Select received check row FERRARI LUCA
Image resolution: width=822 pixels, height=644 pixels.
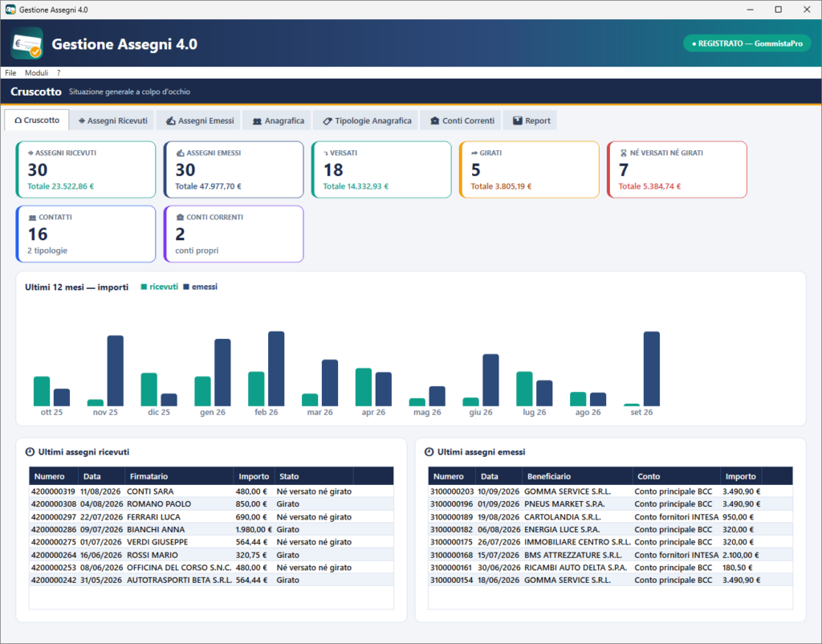[211, 517]
